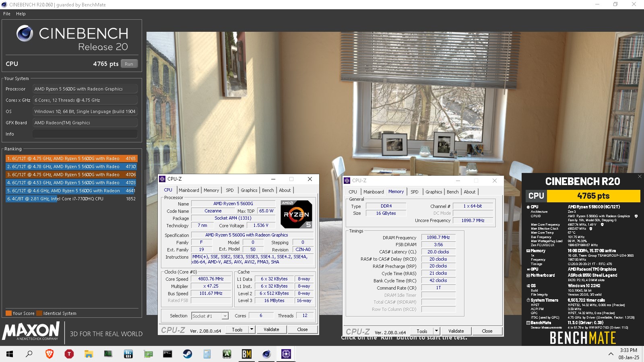
Task: Open the blue bar-graph taskbar icon
Action: click(128, 354)
